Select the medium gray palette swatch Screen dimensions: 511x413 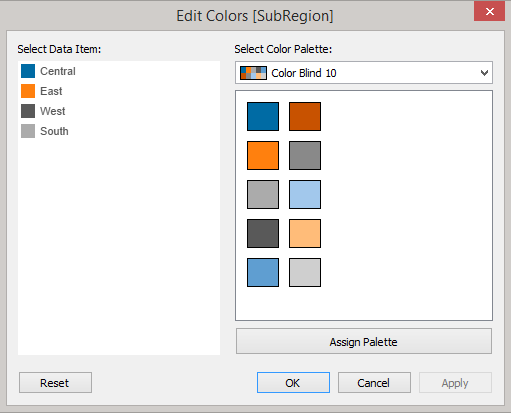305,155
